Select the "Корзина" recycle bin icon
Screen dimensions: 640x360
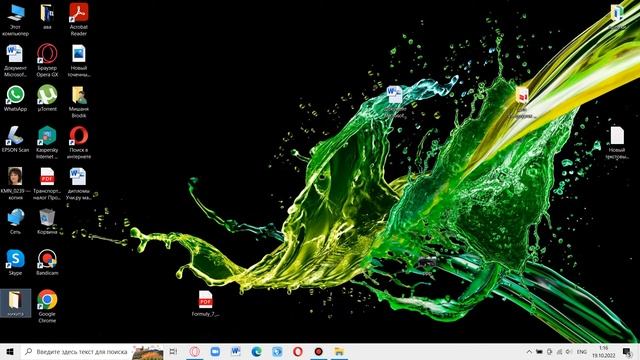coord(47,221)
